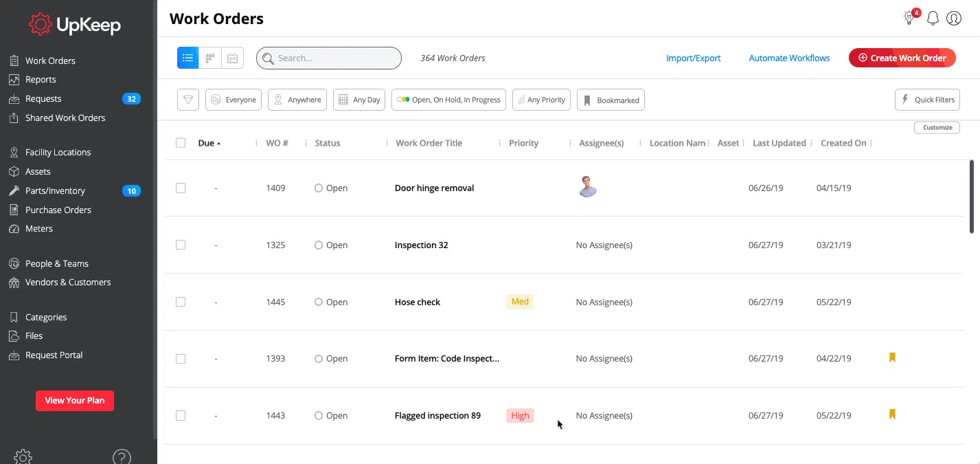Open the Everyone assignee filter
The width and height of the screenshot is (980, 464).
pos(233,100)
